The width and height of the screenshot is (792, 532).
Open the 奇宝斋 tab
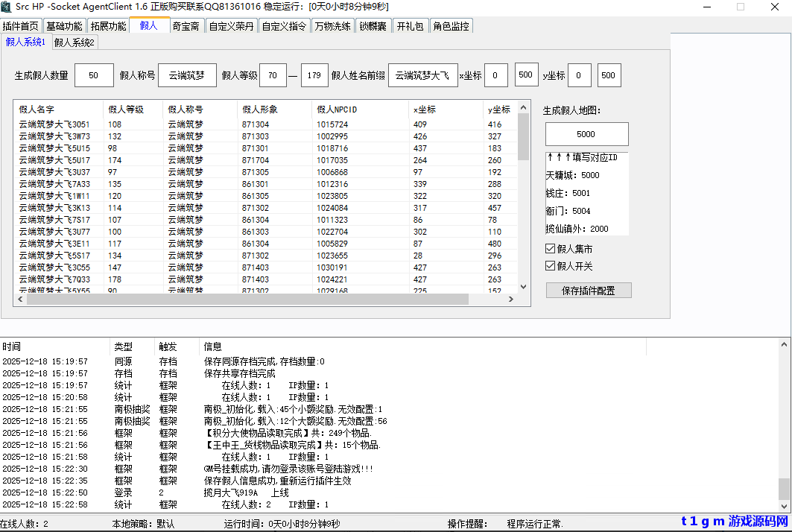(x=186, y=25)
